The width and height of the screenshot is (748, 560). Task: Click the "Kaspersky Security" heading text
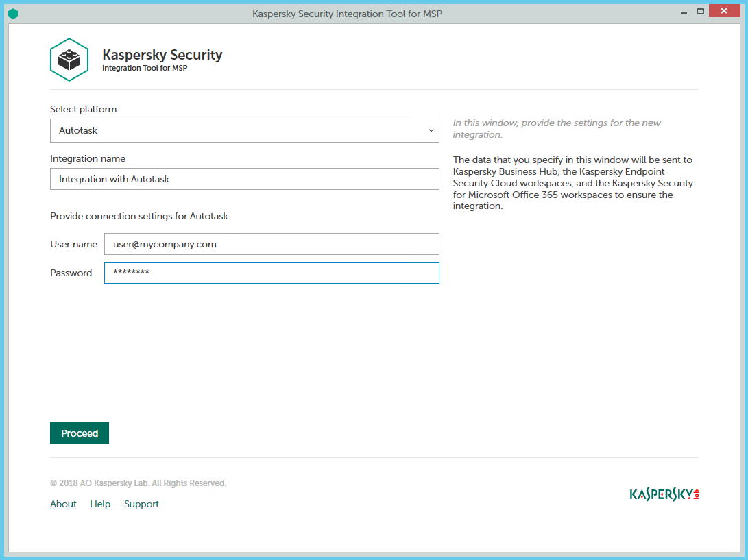(162, 55)
